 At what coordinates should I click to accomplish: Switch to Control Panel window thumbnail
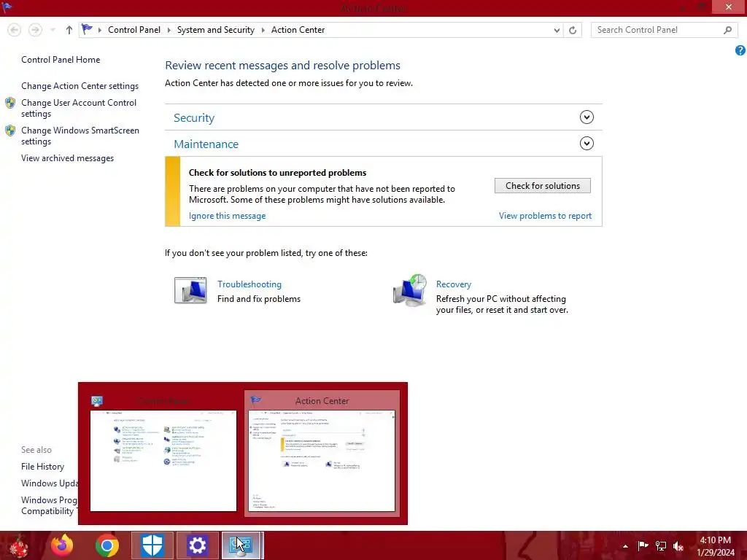(x=163, y=455)
